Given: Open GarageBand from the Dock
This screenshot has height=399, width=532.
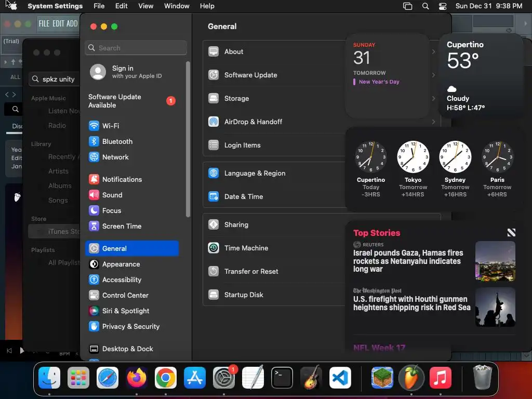Looking at the screenshot, I should click(x=311, y=378).
